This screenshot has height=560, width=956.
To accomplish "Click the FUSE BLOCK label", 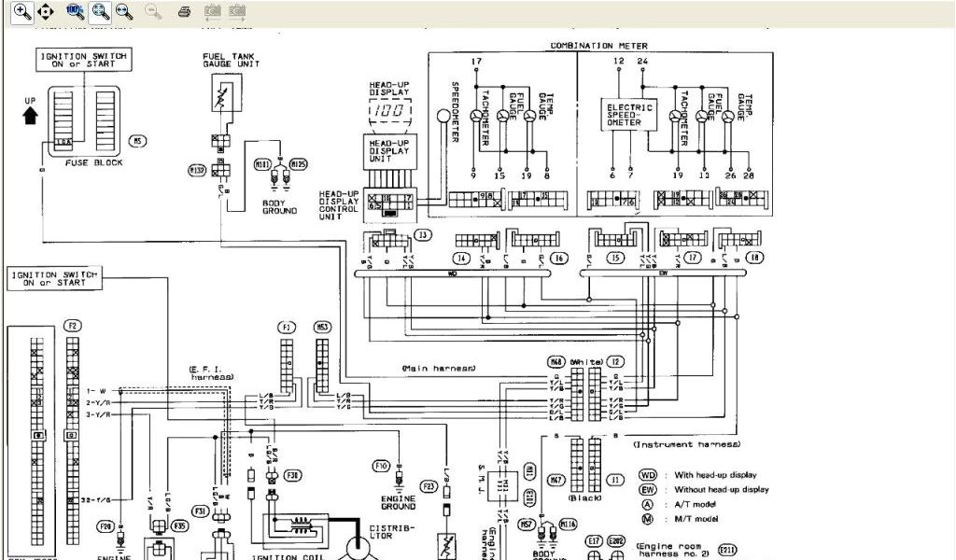I will pyautogui.click(x=93, y=162).
